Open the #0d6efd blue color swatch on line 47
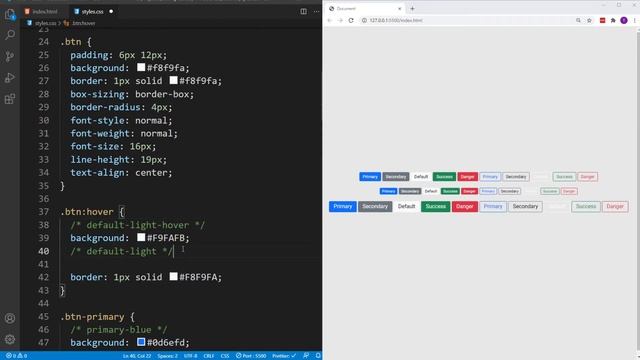Screen dimensions: 640x360 point(141,342)
